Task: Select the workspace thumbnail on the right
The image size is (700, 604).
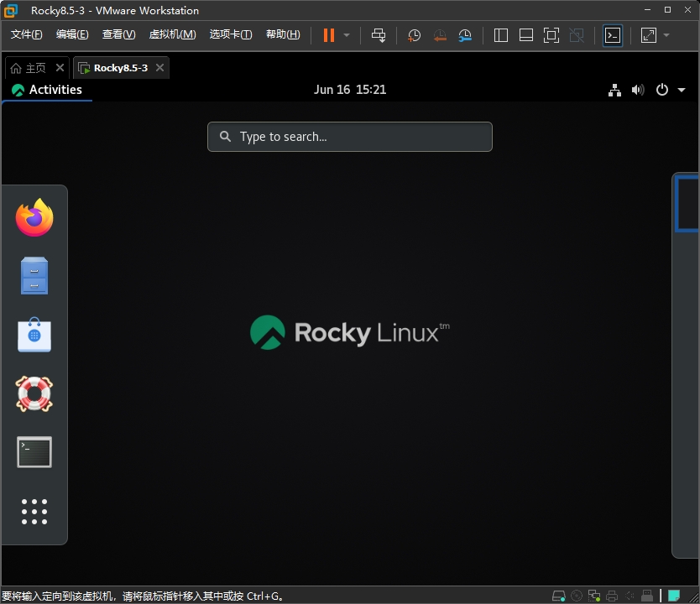Action: (687, 204)
